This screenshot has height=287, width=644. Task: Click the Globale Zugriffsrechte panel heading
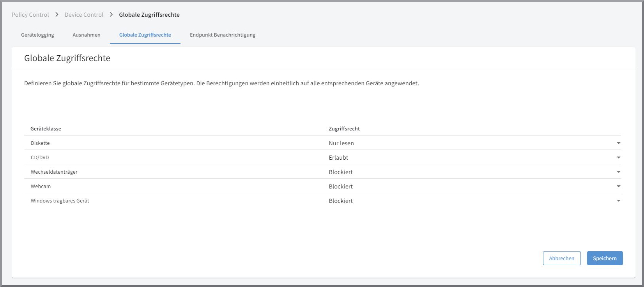[67, 58]
